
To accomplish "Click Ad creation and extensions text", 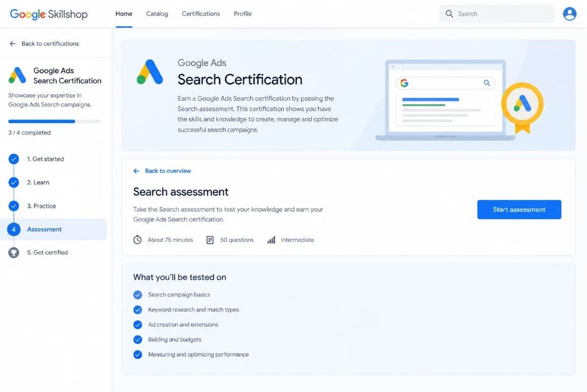I will tap(183, 325).
